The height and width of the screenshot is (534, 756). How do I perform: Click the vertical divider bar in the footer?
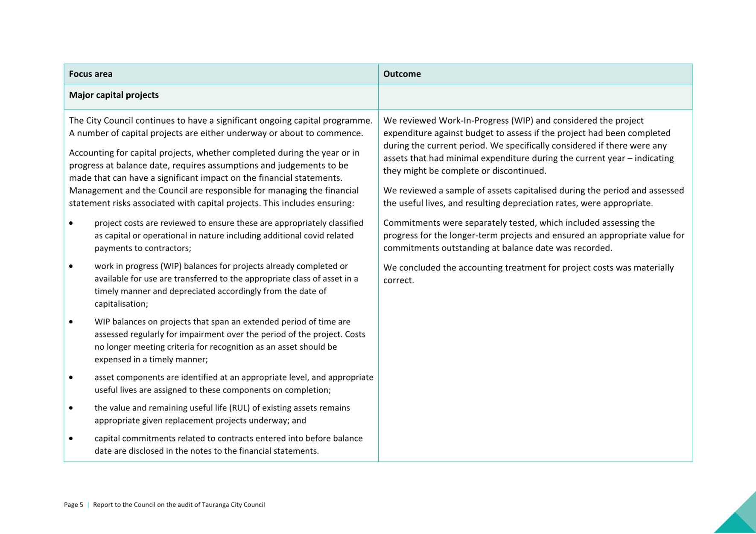(88, 505)
